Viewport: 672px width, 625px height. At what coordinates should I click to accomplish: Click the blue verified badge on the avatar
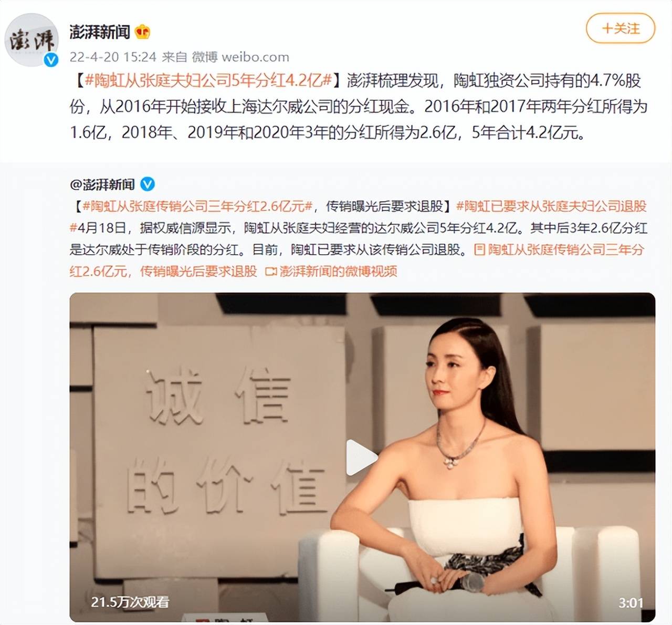tap(51, 59)
